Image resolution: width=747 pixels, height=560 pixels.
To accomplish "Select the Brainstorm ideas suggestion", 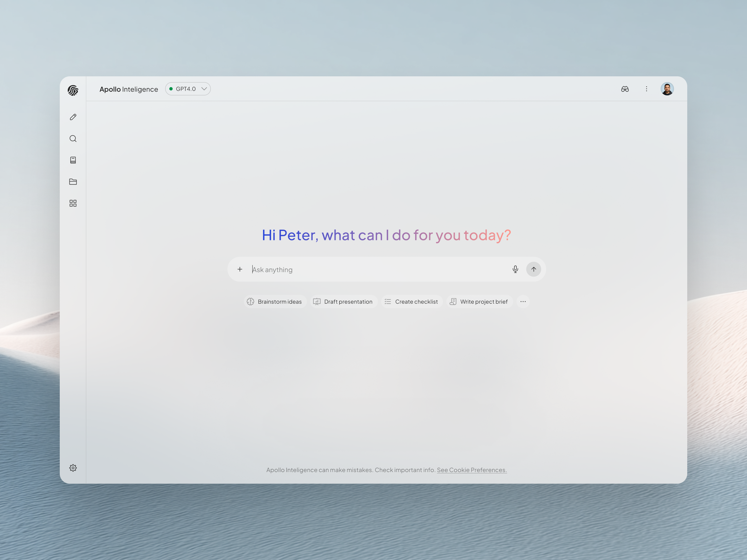I will tap(275, 301).
